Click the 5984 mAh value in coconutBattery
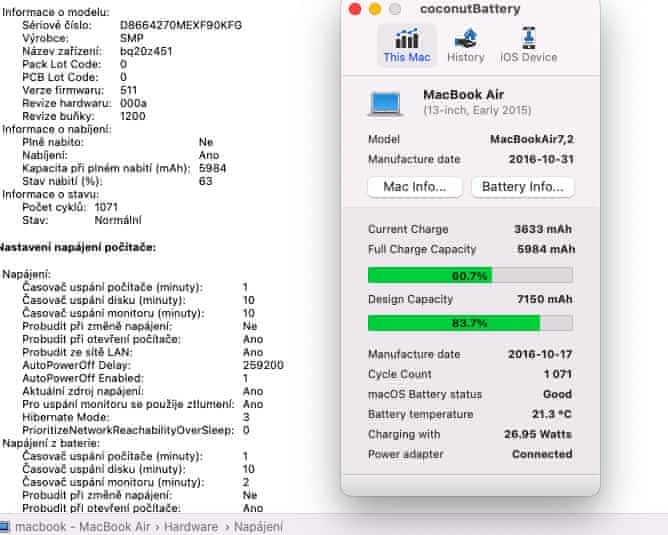This screenshot has height=535, width=668. [546, 249]
